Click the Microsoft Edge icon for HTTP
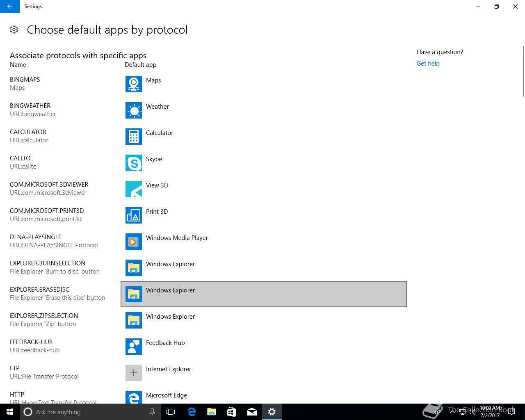This screenshot has width=525, height=420. [134, 397]
